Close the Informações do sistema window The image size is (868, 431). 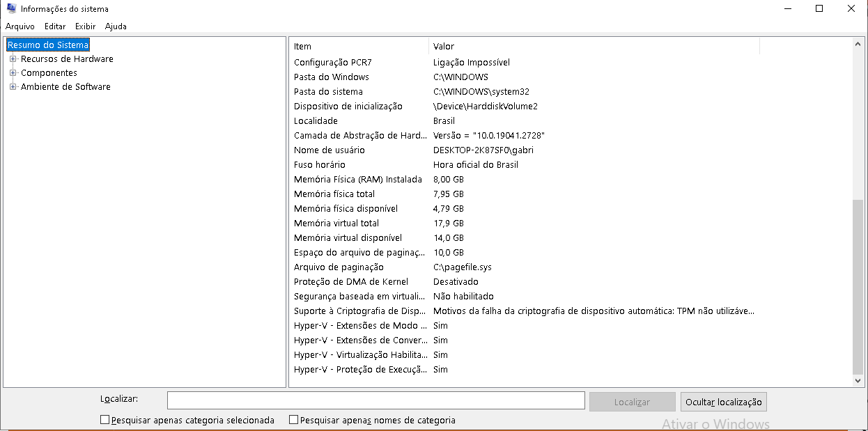coord(851,9)
